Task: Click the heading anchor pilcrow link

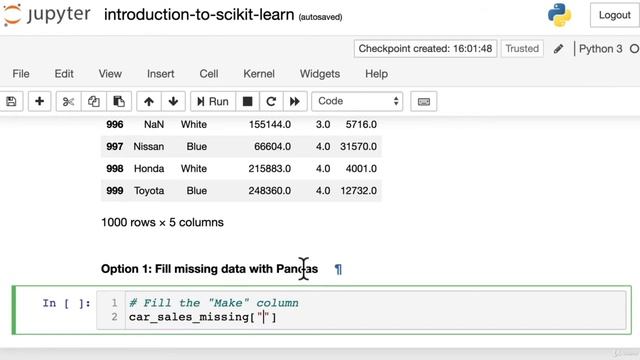Action: pos(338,269)
